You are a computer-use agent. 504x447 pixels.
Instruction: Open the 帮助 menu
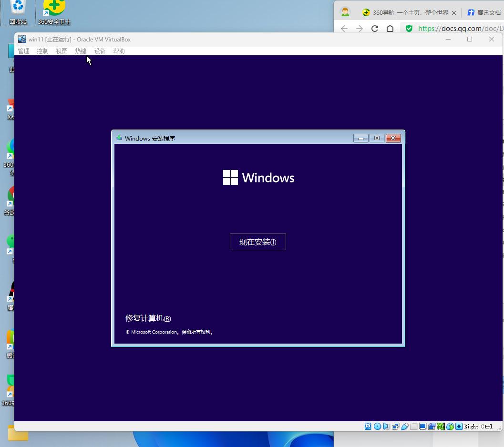(119, 51)
